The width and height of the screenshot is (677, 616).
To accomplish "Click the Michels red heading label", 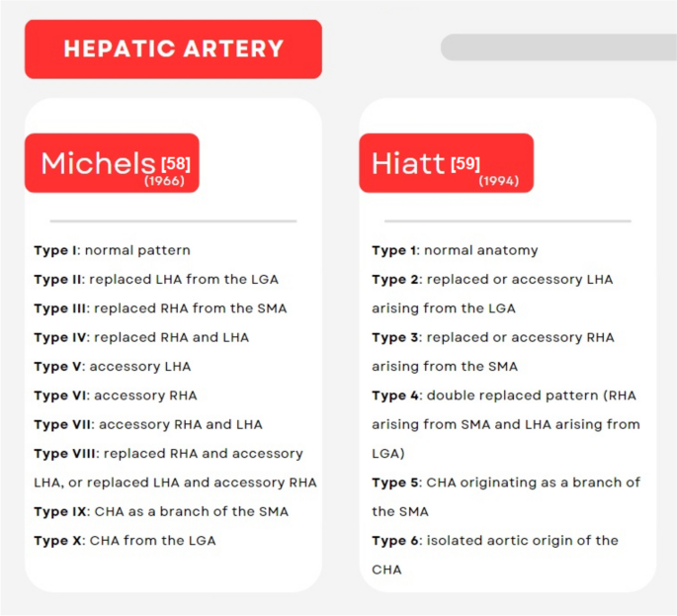I will pyautogui.click(x=98, y=162).
